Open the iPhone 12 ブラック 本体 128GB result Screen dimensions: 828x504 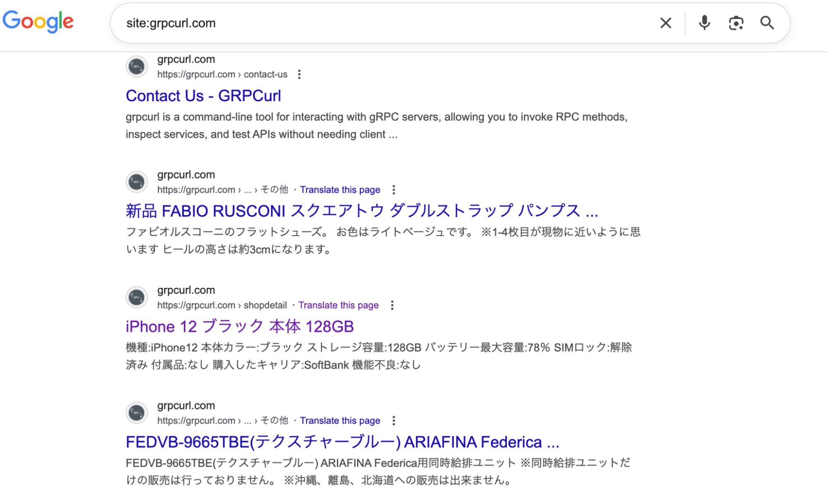point(239,327)
